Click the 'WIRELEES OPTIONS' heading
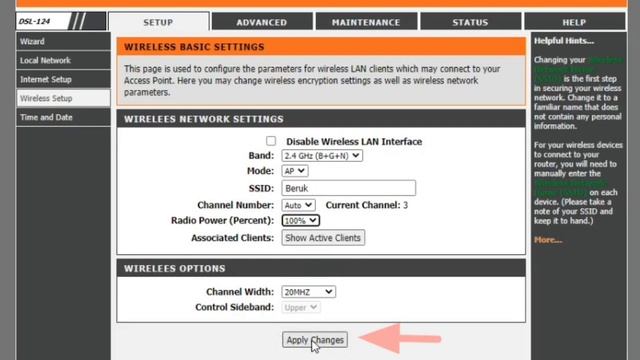The width and height of the screenshot is (640, 360). pos(175,269)
